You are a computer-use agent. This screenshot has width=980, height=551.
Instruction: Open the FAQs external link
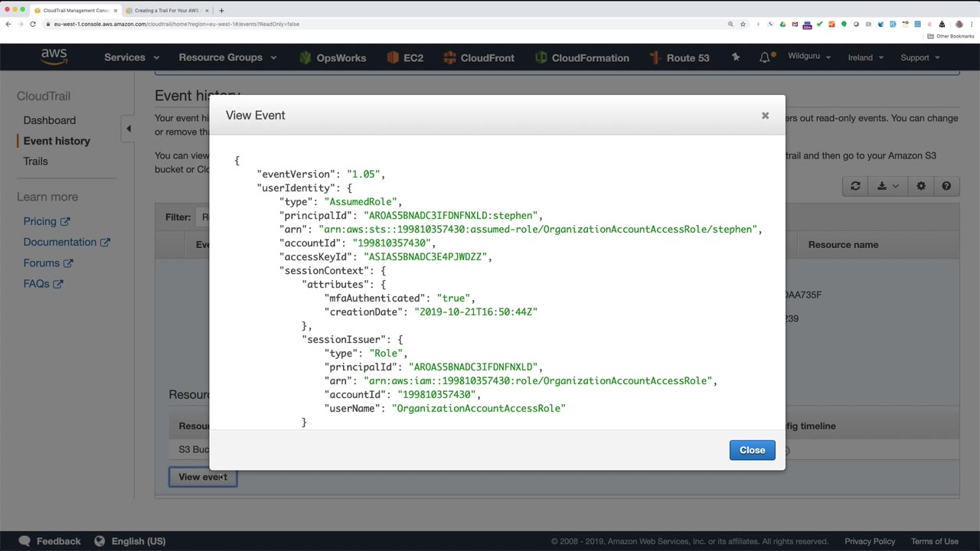pos(43,283)
